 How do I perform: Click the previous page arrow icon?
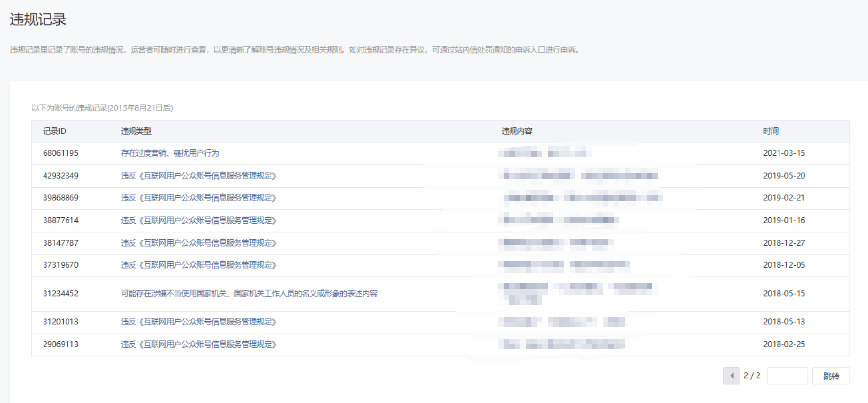click(x=731, y=376)
